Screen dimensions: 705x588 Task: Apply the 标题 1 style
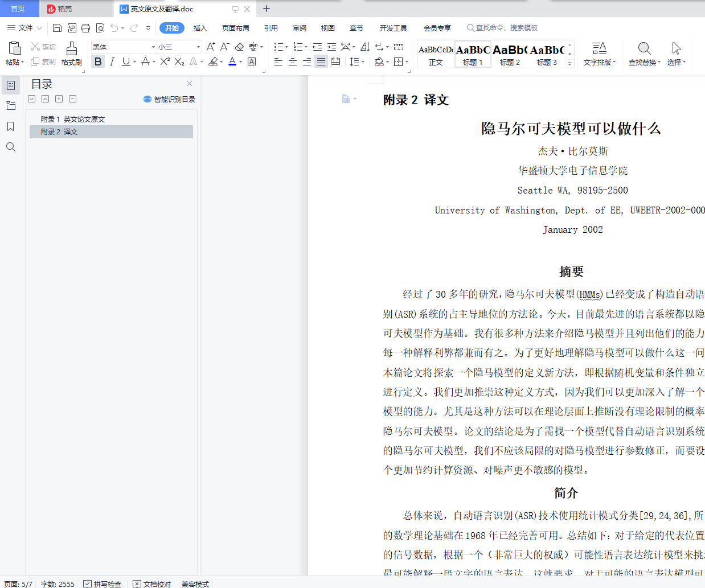coord(473,55)
